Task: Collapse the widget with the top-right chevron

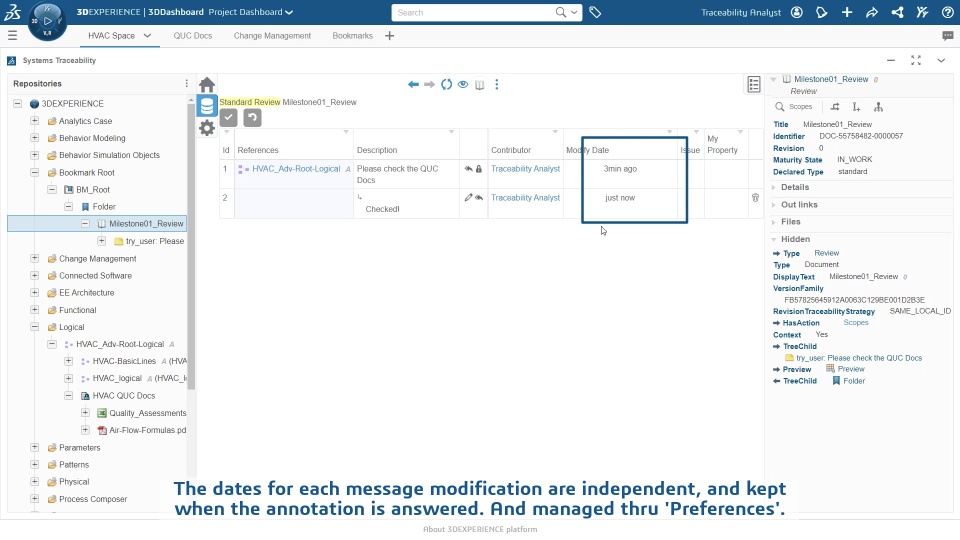Action: [941, 60]
